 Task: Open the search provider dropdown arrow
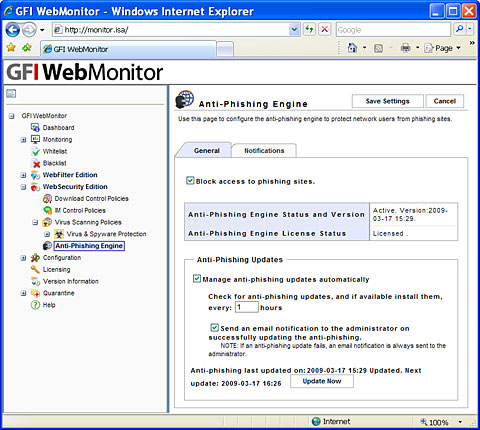coord(470,30)
